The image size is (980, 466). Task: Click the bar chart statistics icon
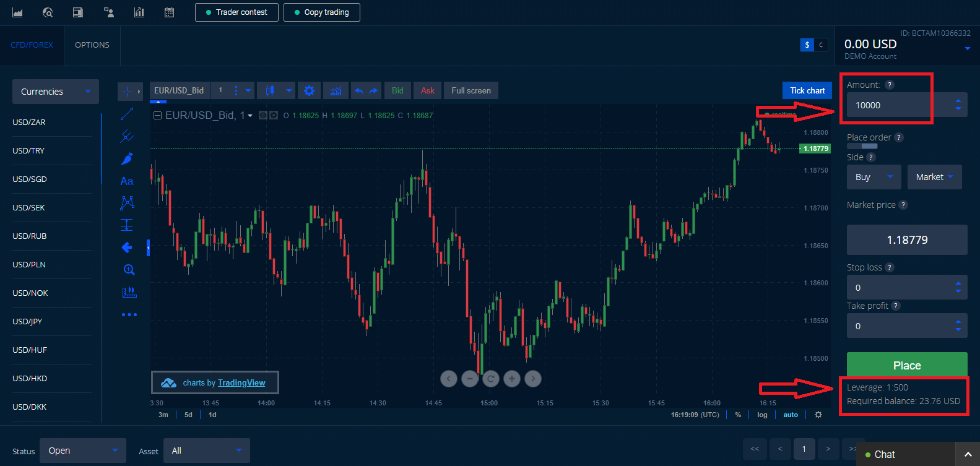139,12
